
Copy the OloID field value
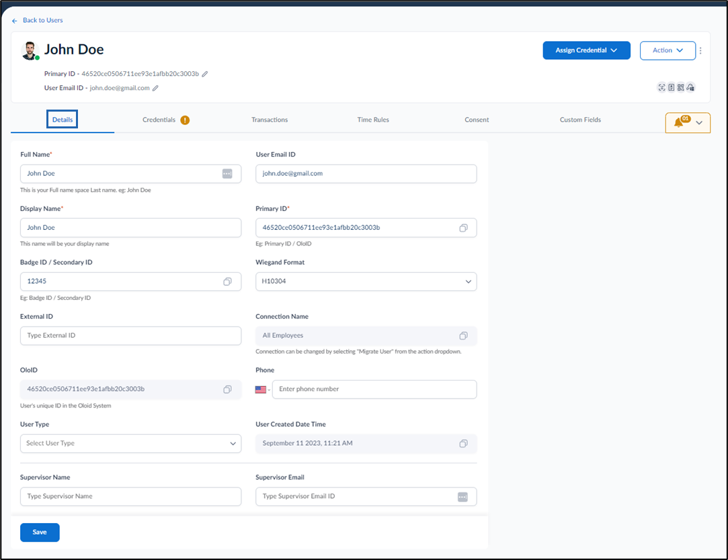(x=227, y=390)
